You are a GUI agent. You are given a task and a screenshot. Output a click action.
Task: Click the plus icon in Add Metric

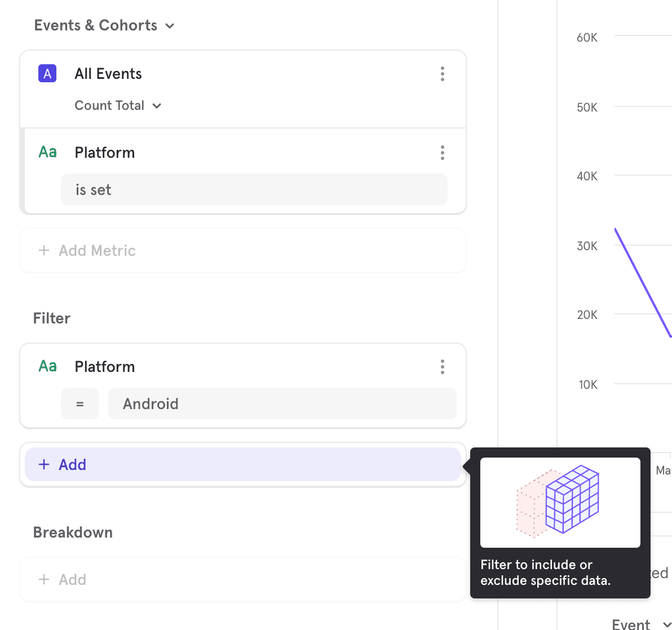44,250
